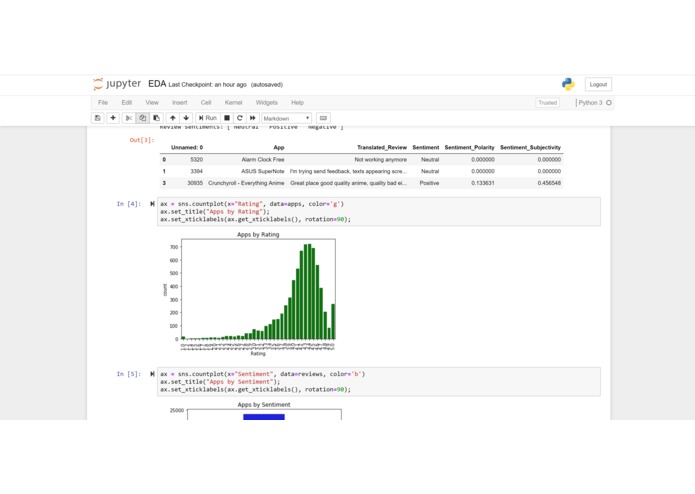
Task: Click the 'Not working anymore' review cell
Action: pyautogui.click(x=381, y=159)
